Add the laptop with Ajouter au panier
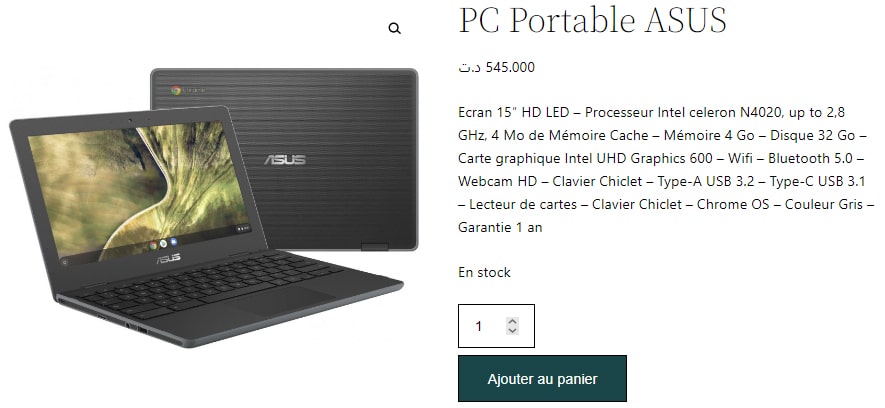This screenshot has height=408, width=885. (542, 379)
